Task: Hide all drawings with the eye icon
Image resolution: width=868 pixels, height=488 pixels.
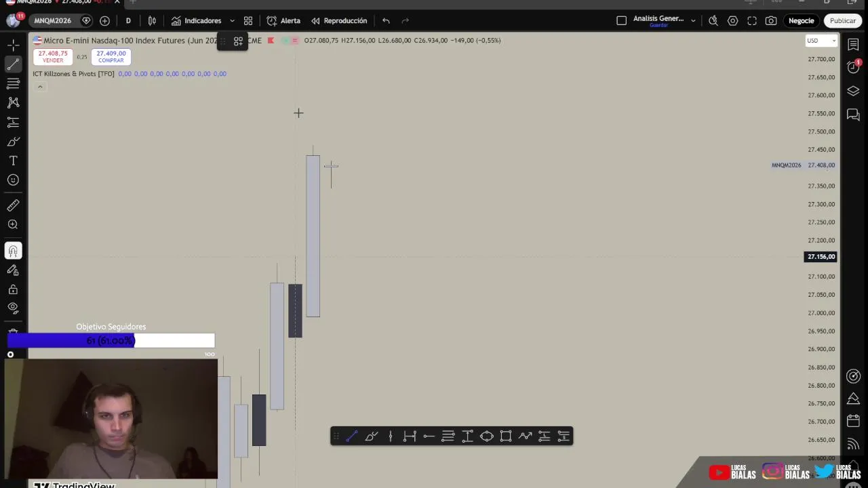Action: point(13,308)
